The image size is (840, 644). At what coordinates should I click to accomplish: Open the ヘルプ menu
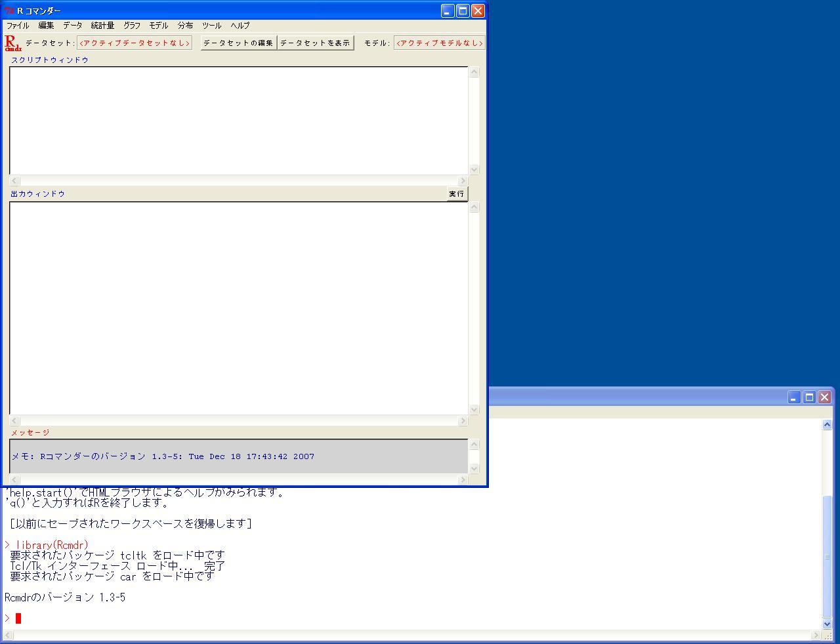240,26
